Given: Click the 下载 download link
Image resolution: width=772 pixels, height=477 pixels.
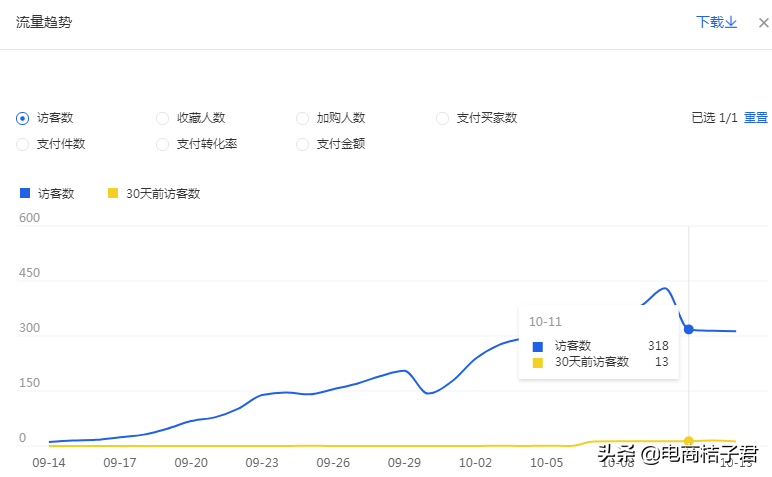Looking at the screenshot, I should [716, 22].
